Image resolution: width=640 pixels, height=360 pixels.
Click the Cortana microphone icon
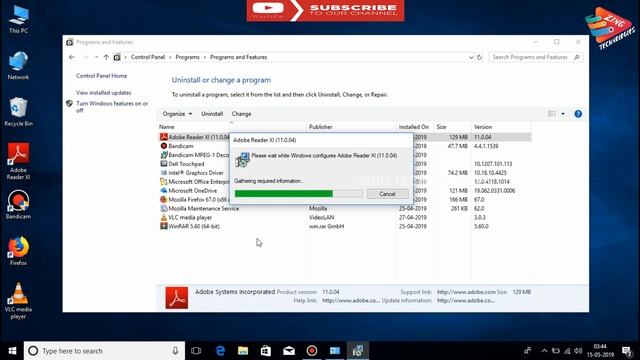(x=175, y=351)
